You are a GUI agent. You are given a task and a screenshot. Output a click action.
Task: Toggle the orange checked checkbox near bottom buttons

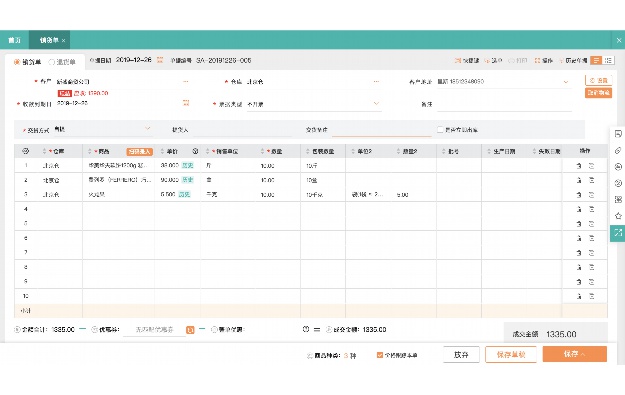tap(379, 355)
